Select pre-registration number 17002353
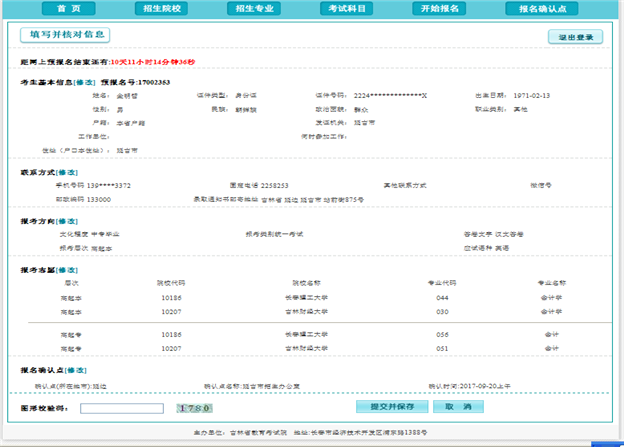 tap(154, 82)
